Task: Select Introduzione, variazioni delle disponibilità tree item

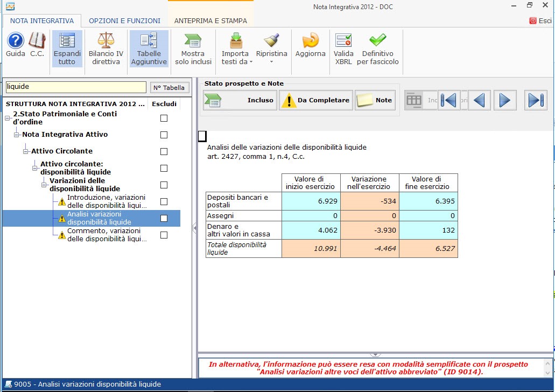Action: point(107,201)
